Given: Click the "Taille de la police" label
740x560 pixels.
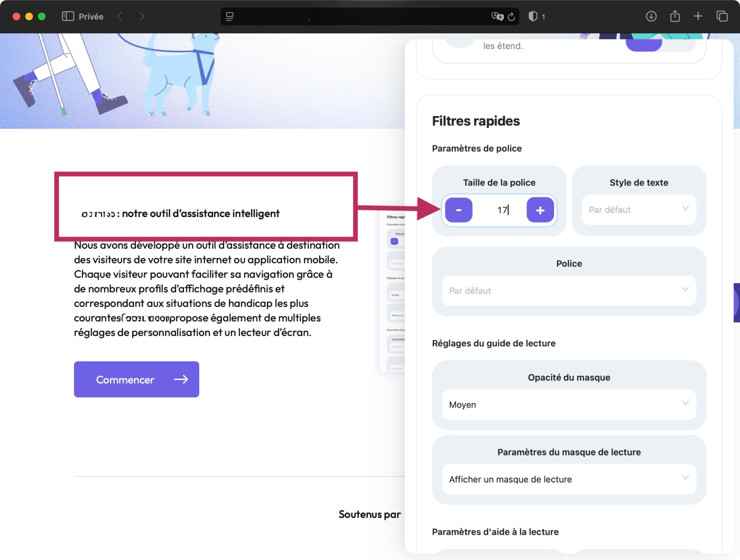Looking at the screenshot, I should click(x=499, y=183).
